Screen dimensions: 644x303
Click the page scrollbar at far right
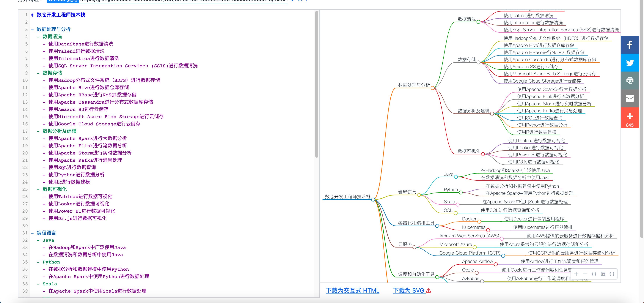pos(642,119)
